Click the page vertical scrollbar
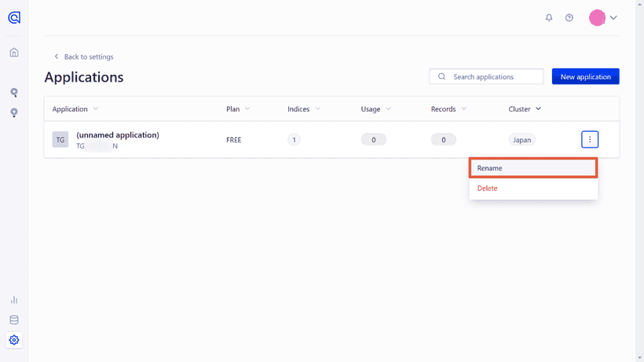This screenshot has width=644, height=362. click(639, 181)
